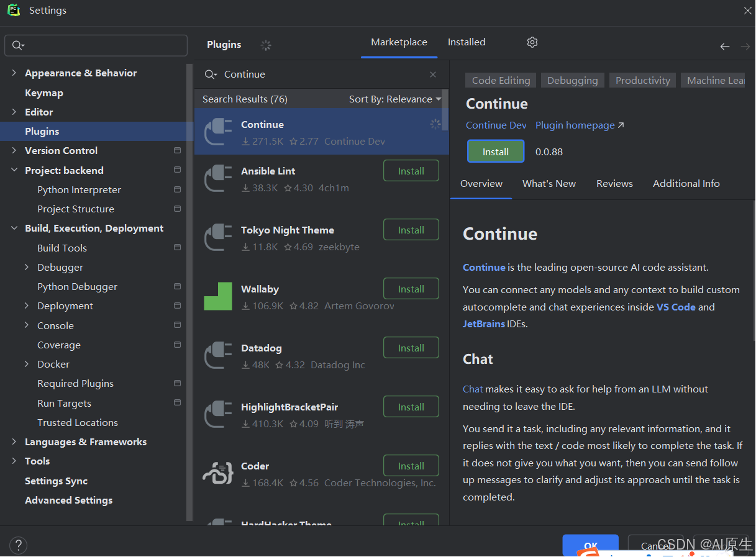The height and width of the screenshot is (557, 756).
Task: Open the What's New tab
Action: coord(549,184)
